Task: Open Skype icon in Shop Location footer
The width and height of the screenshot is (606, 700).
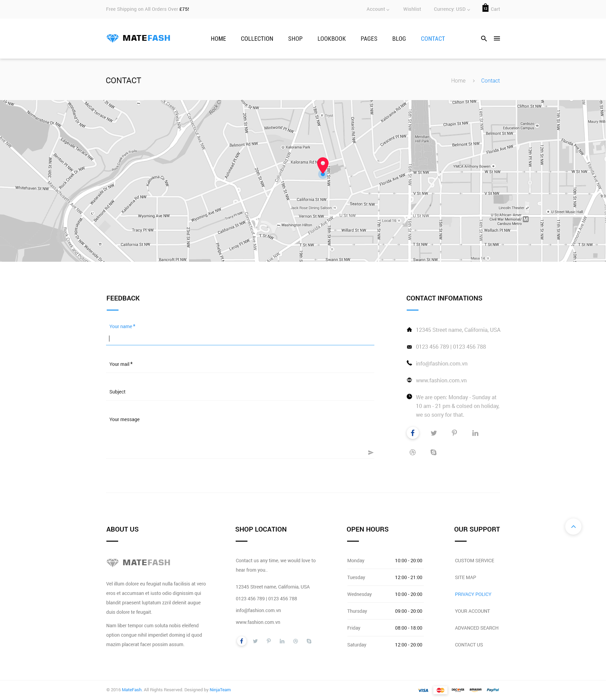Action: pyautogui.click(x=309, y=641)
